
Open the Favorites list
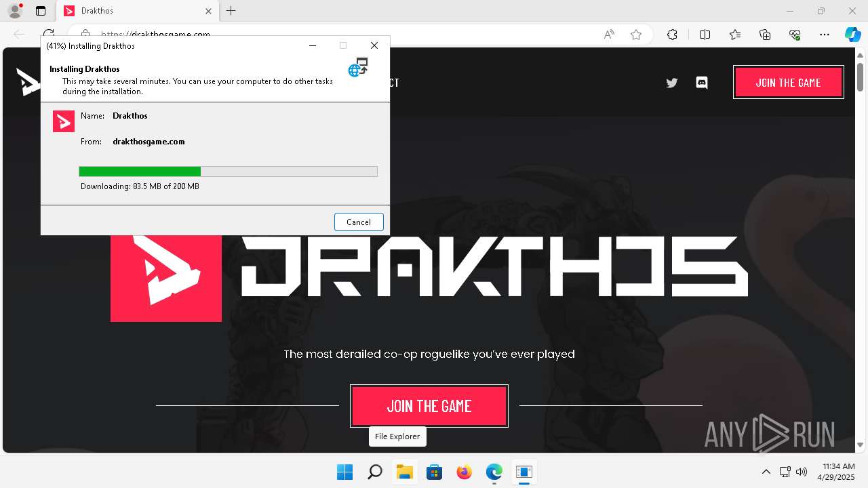coord(735,35)
